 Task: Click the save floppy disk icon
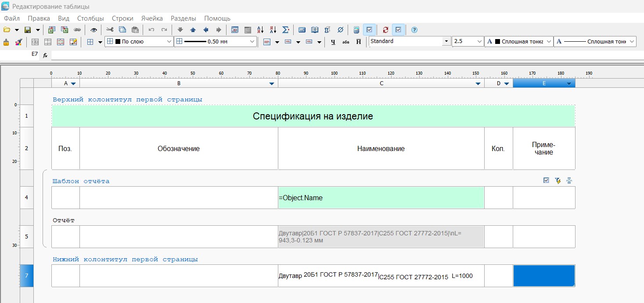coord(28,30)
